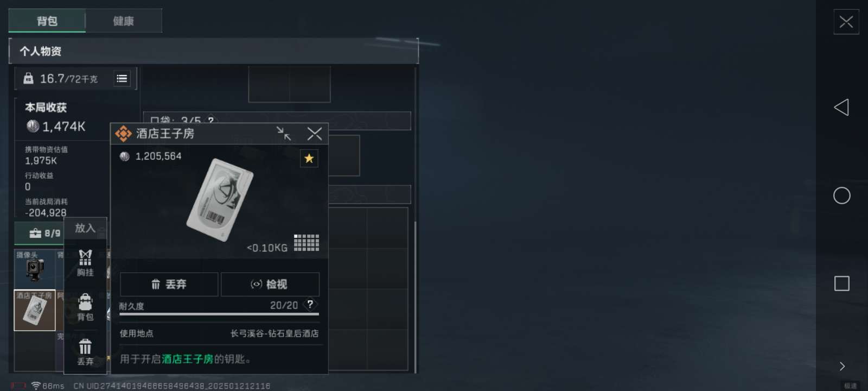Close the 酒店王子房 item popup
Screen dimensions: 868x391
click(x=315, y=134)
